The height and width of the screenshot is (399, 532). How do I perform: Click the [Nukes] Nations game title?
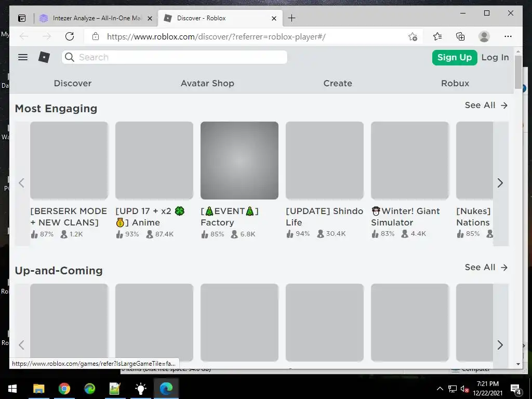tap(473, 217)
